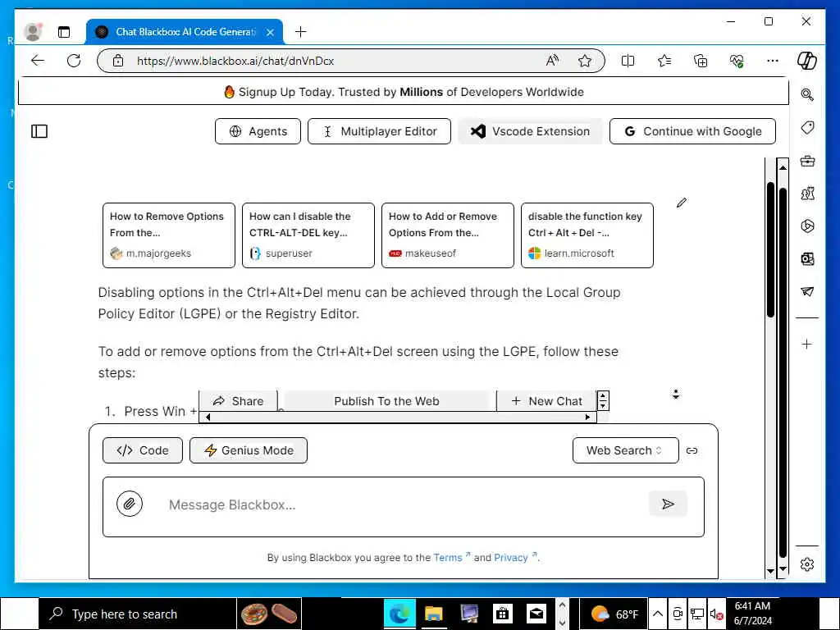Click action bar horizontal scroll right arrow
The height and width of the screenshot is (630, 840).
coord(587,418)
